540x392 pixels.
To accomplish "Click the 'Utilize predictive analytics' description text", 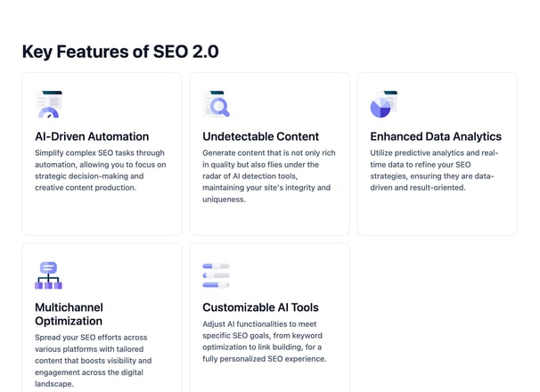I will pos(434,170).
